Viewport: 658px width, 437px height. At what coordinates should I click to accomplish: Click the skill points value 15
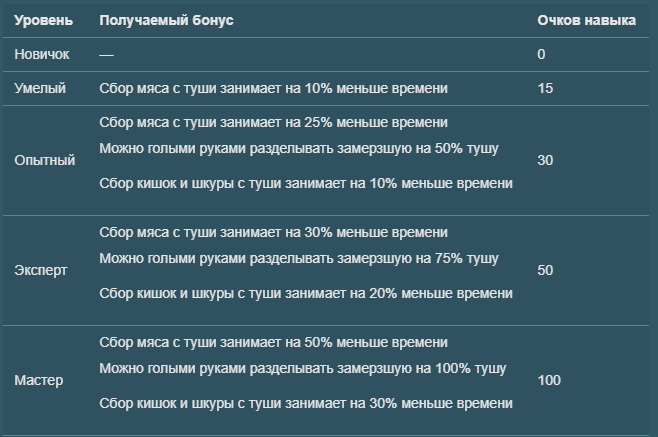click(545, 88)
